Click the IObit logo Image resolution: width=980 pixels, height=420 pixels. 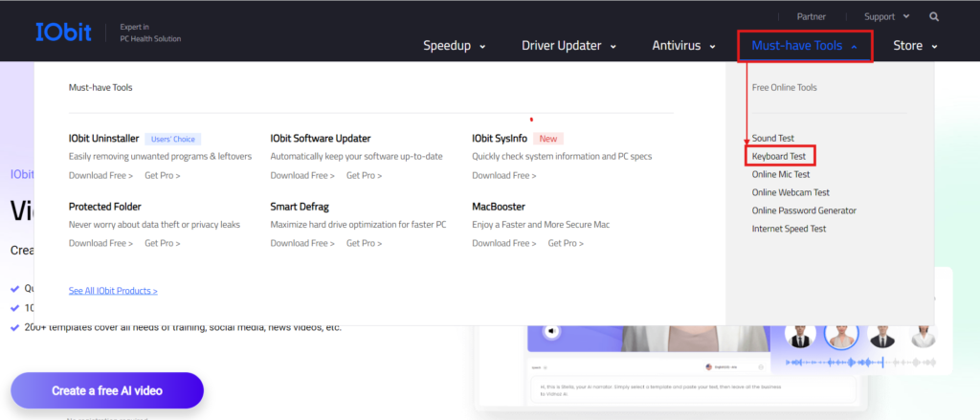(x=64, y=32)
